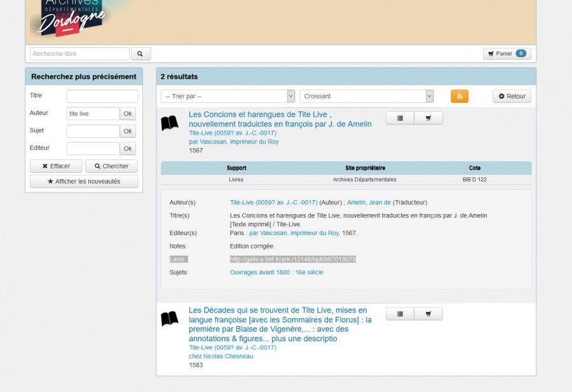
Task: Click Ok next to Sujet field
Action: pyautogui.click(x=128, y=131)
